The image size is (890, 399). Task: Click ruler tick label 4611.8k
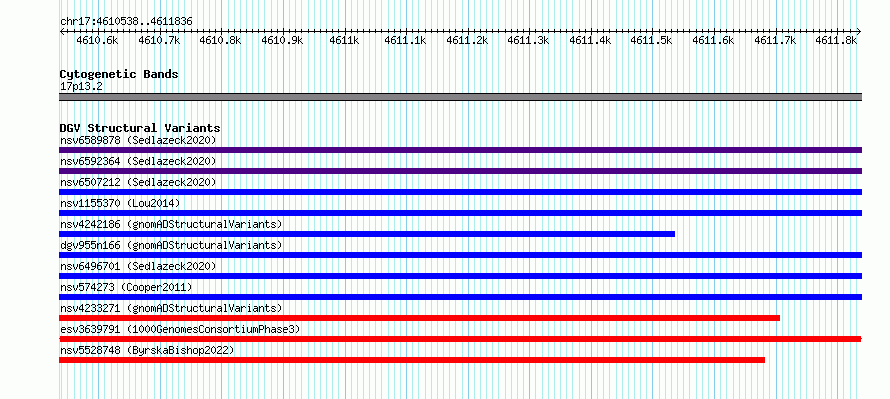tap(837, 40)
